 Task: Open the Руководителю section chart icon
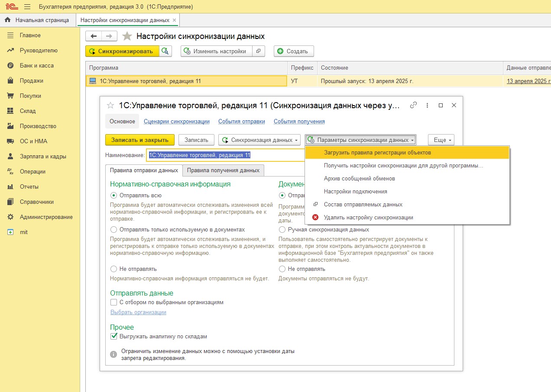[x=10, y=50]
